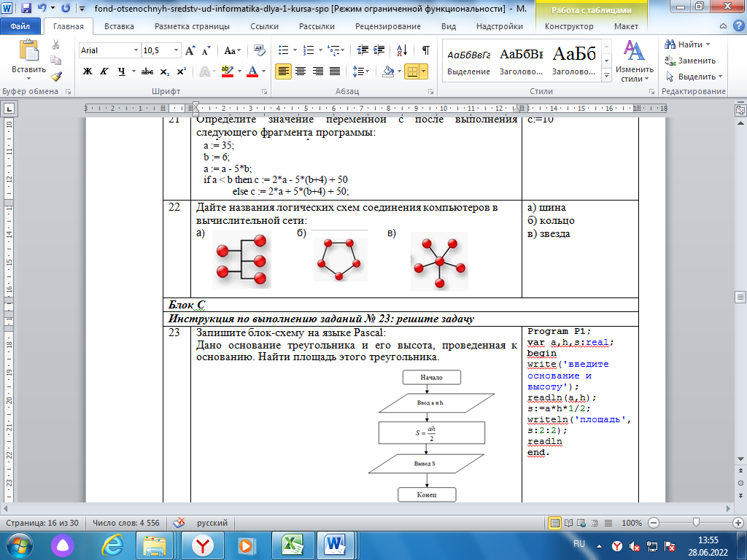Screen dimensions: 747x560
Task: Click the text highlight color button
Action: pos(228,71)
